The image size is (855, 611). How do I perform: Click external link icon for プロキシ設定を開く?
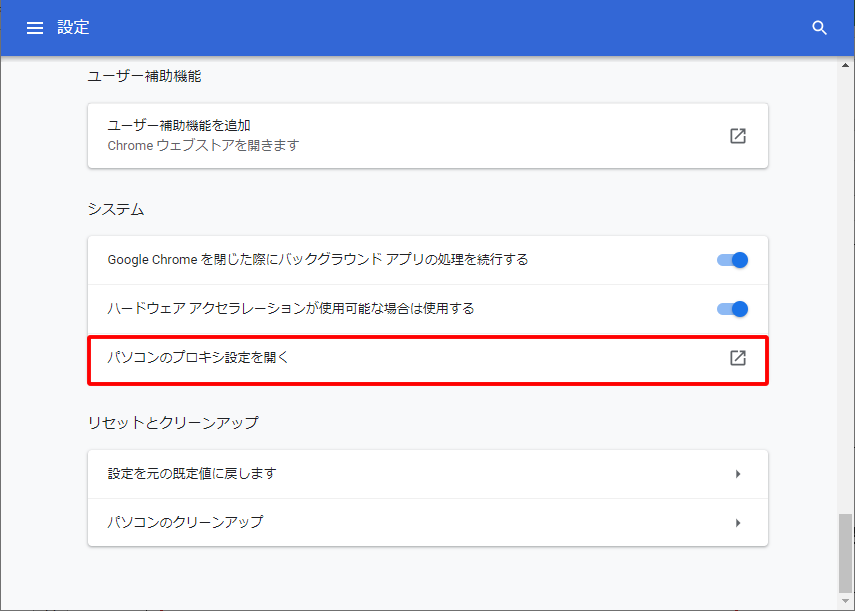pyautogui.click(x=738, y=358)
